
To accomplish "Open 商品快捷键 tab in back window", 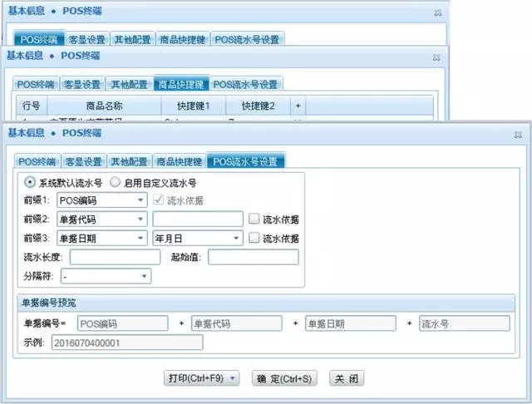I will pos(183,39).
